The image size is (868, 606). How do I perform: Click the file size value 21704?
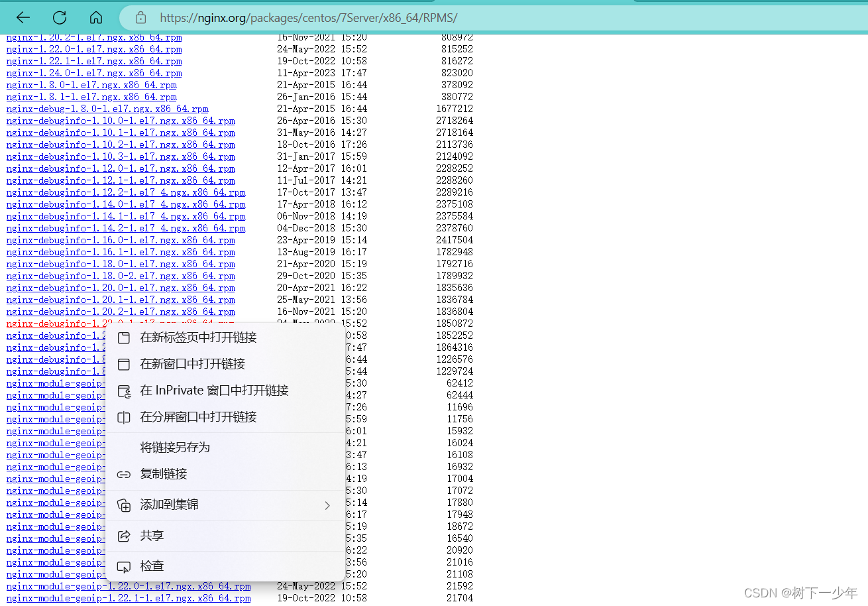pos(460,598)
